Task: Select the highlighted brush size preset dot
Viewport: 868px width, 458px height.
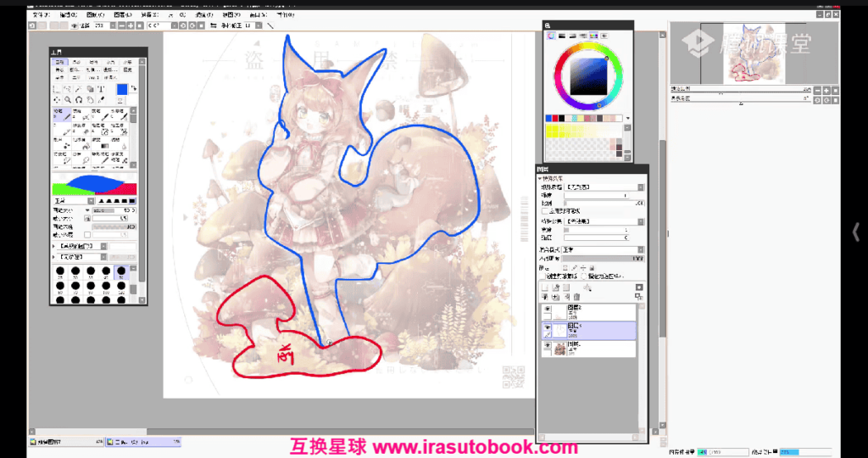Action: pos(121,272)
